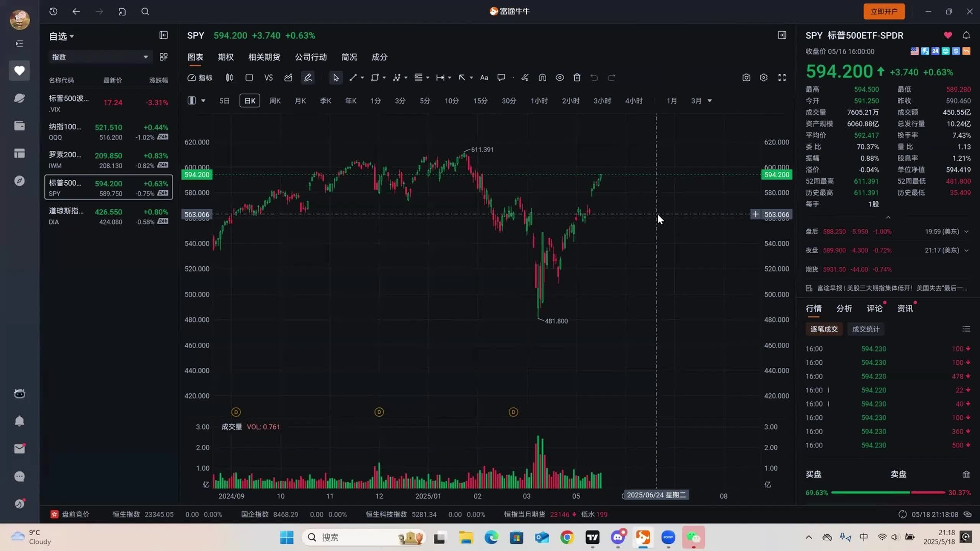This screenshot has height=551, width=980.
Task: Open the rectangle tool dropdown arrow
Action: point(384,78)
